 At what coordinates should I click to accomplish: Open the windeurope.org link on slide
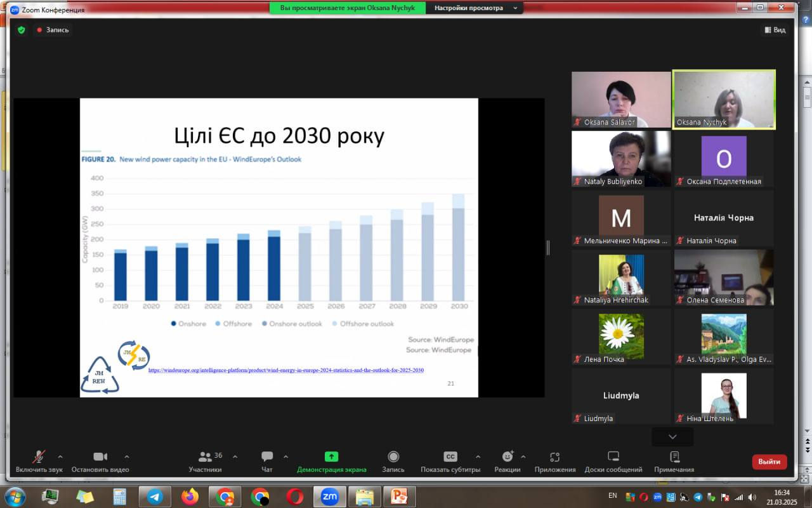[286, 370]
